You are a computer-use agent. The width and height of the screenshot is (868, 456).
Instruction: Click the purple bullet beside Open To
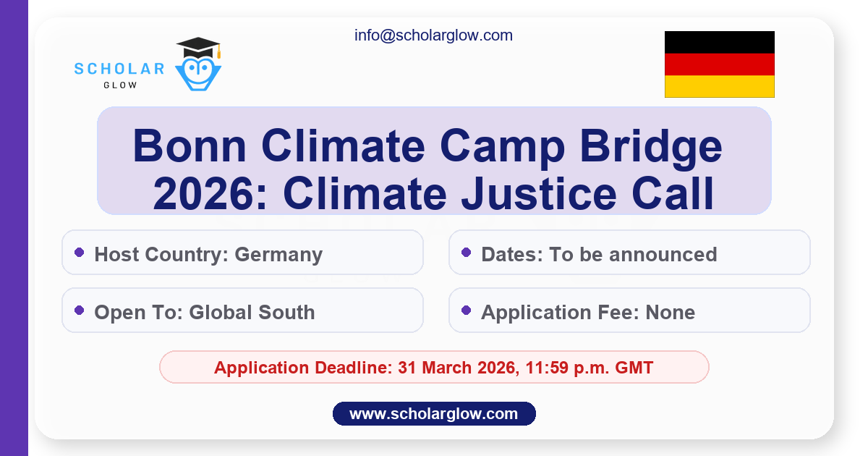pyautogui.click(x=80, y=311)
